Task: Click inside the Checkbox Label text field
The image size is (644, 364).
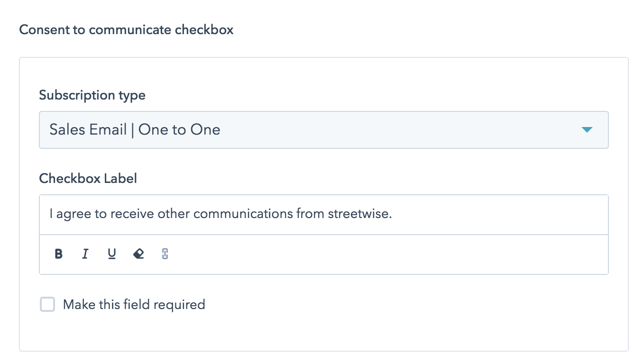Action: (x=323, y=214)
